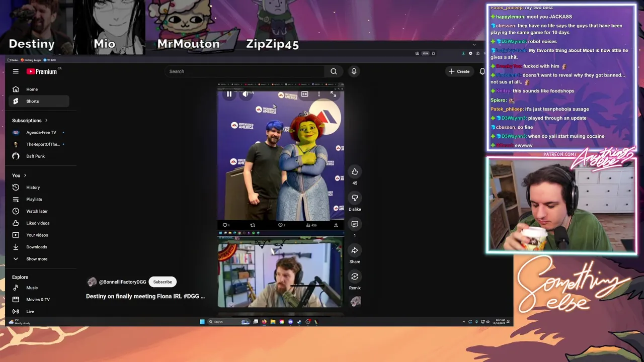Focus the YouTube search field

click(x=246, y=71)
